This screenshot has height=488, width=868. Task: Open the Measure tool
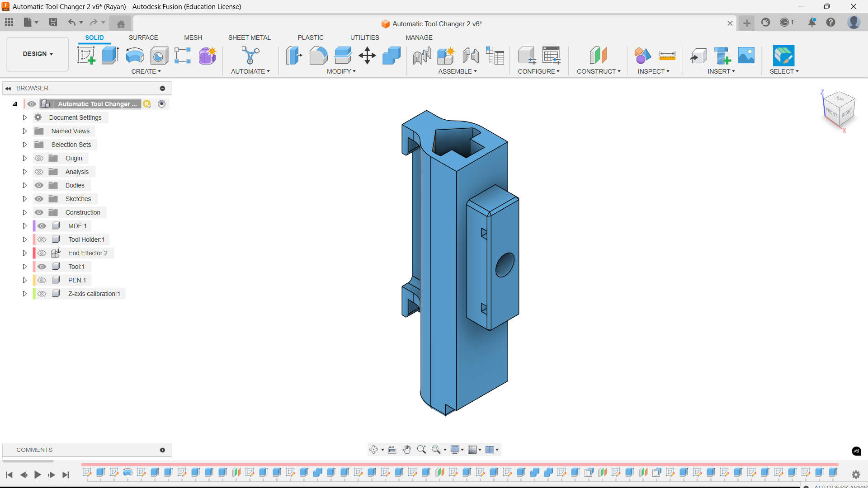667,56
